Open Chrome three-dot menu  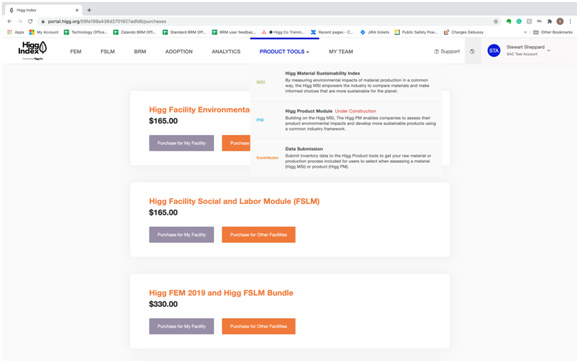click(x=571, y=21)
